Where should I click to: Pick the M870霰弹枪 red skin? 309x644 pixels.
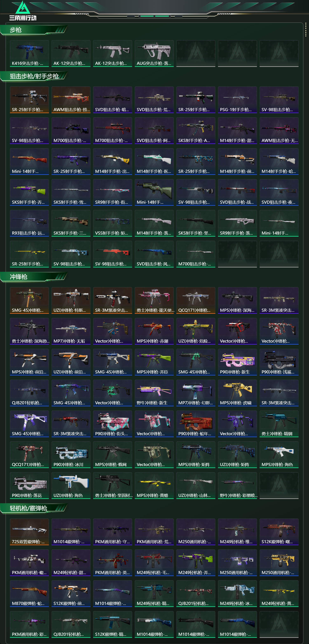click(29, 594)
